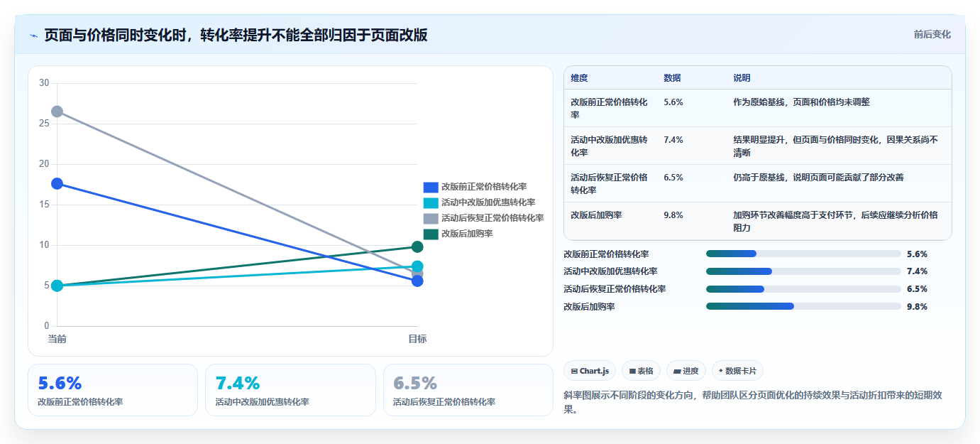Click the 前后变化 badge in header
Viewport: 980px width, 444px height.
click(932, 35)
